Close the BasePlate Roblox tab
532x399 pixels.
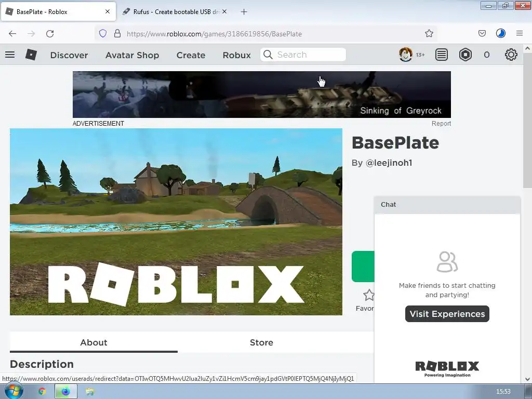pos(107,11)
